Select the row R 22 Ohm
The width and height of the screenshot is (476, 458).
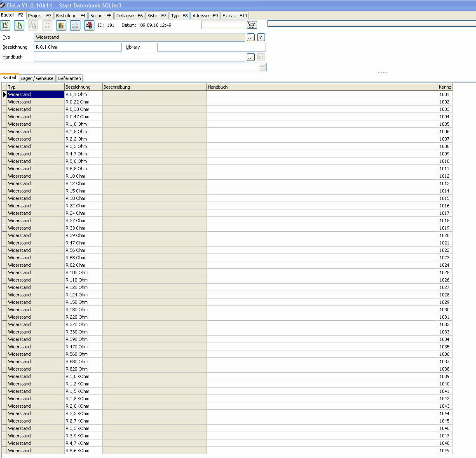click(x=227, y=206)
